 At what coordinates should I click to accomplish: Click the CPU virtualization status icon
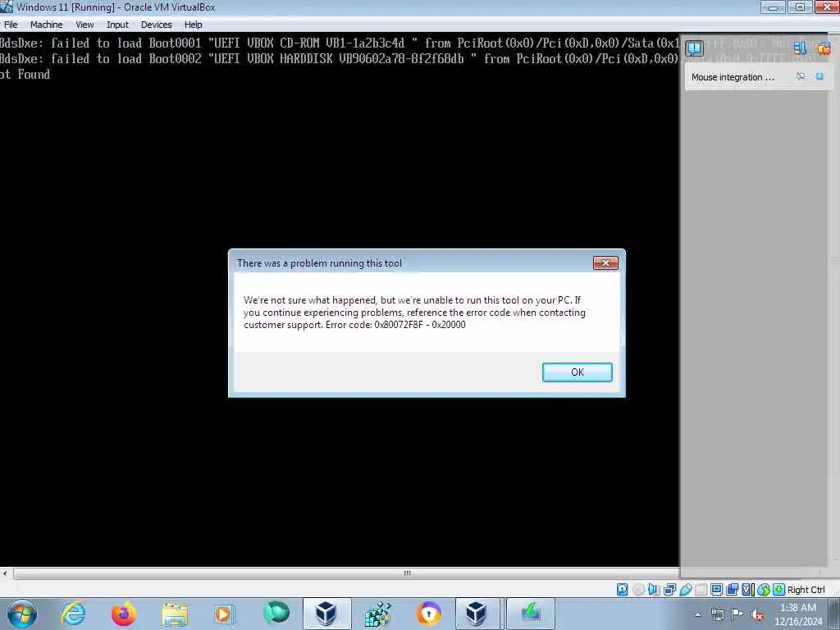(x=747, y=590)
